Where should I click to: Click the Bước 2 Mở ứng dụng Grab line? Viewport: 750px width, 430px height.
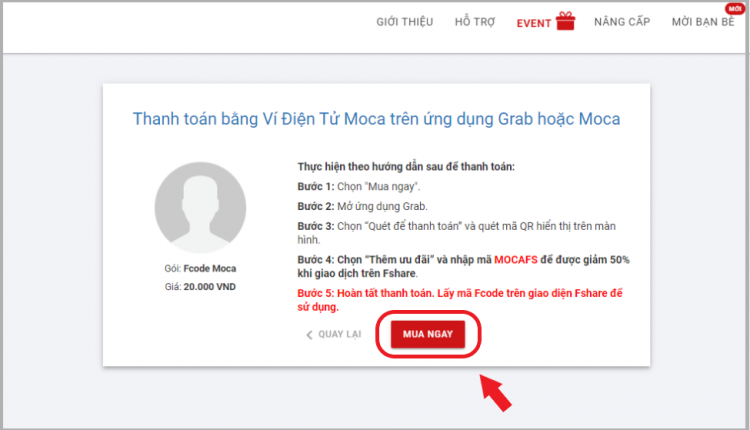click(363, 206)
